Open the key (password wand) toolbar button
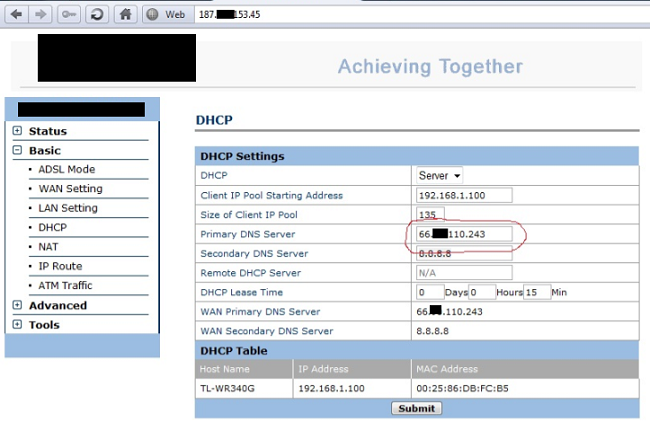Viewport: 650px width, 421px height. pyautogui.click(x=69, y=15)
